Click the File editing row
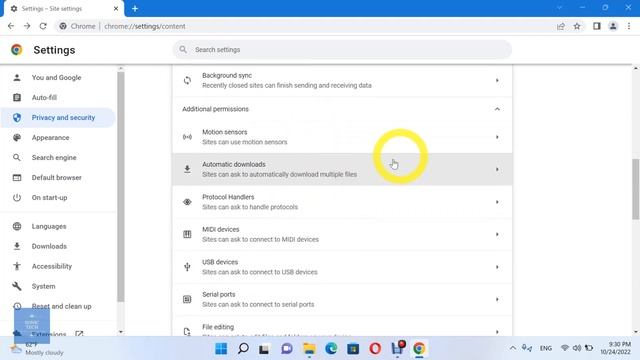640x360 pixels. point(342,327)
